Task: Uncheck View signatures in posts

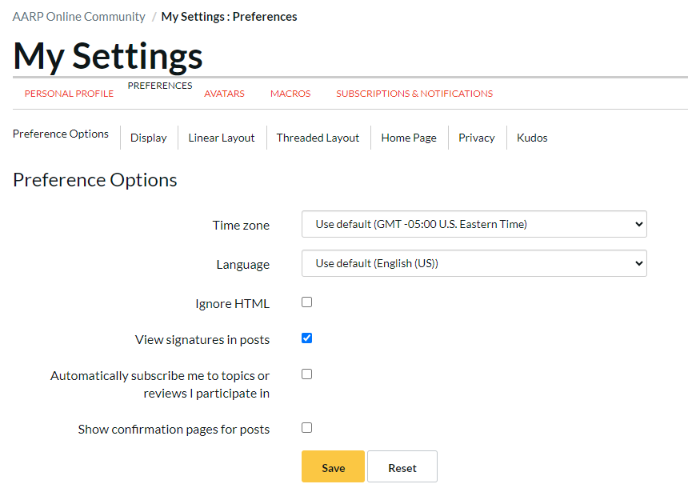Action: (307, 338)
